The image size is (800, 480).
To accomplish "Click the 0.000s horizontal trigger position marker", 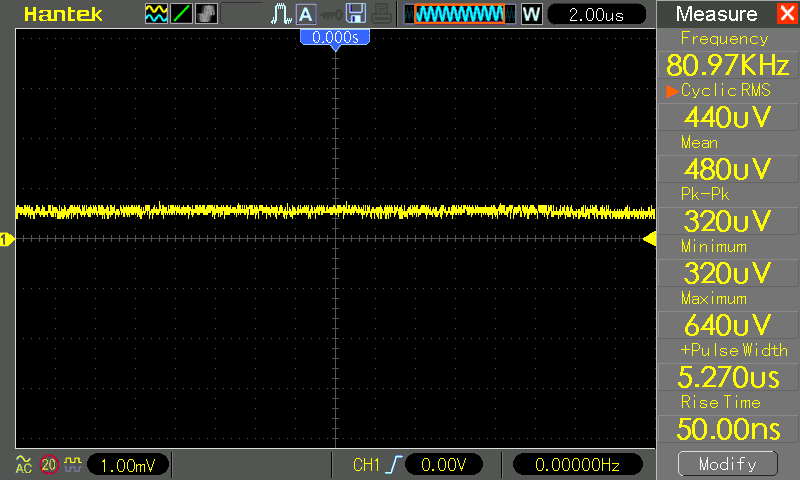I will [335, 38].
